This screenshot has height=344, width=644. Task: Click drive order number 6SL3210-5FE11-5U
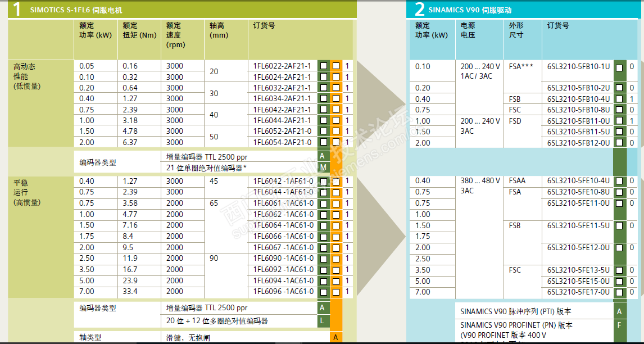[578, 225]
